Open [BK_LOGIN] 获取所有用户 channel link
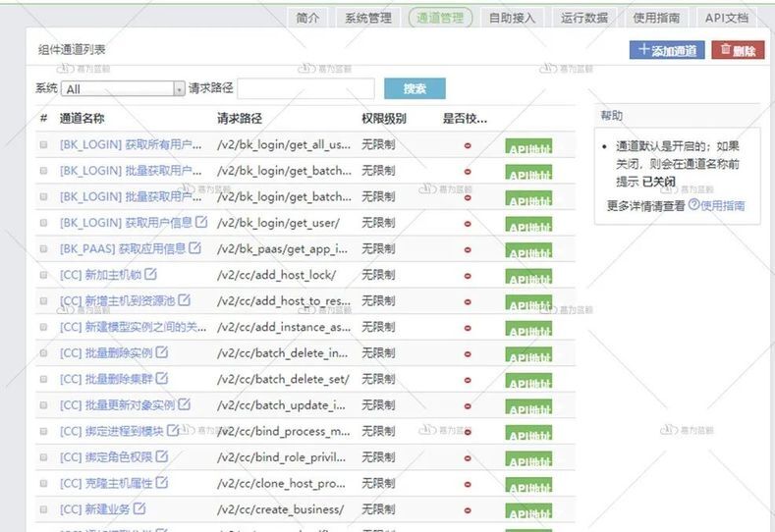 [x=131, y=144]
